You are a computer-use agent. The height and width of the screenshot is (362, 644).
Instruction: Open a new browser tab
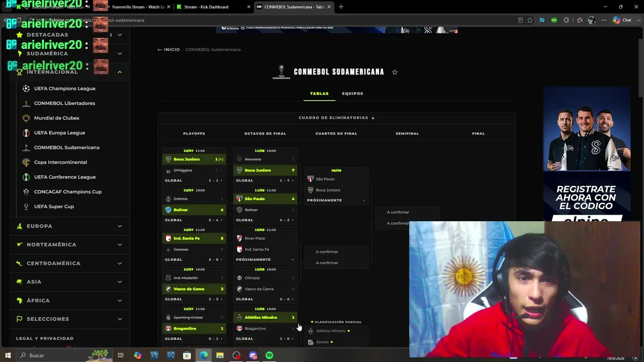tap(341, 7)
